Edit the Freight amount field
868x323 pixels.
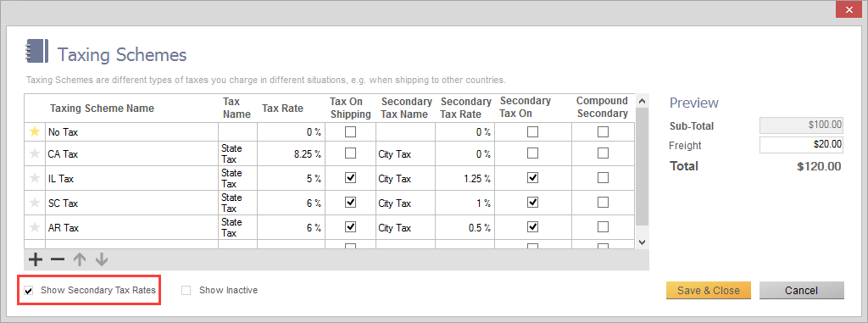(x=802, y=145)
